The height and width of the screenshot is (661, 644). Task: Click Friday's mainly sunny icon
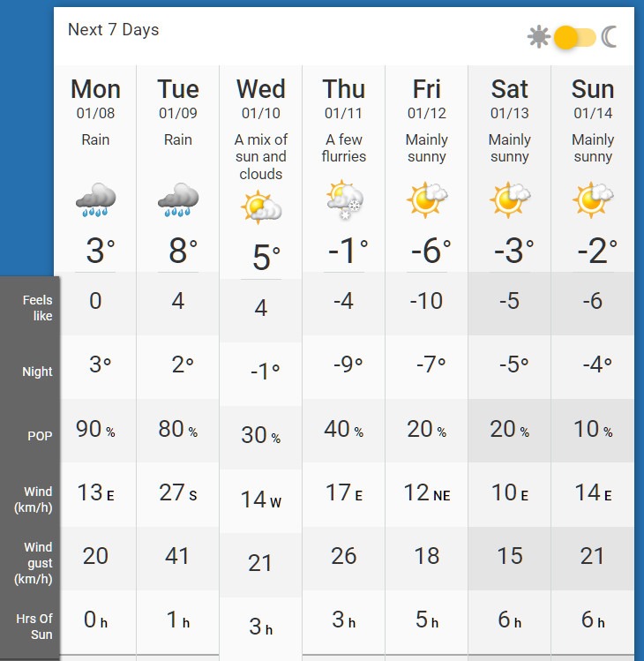point(427,200)
